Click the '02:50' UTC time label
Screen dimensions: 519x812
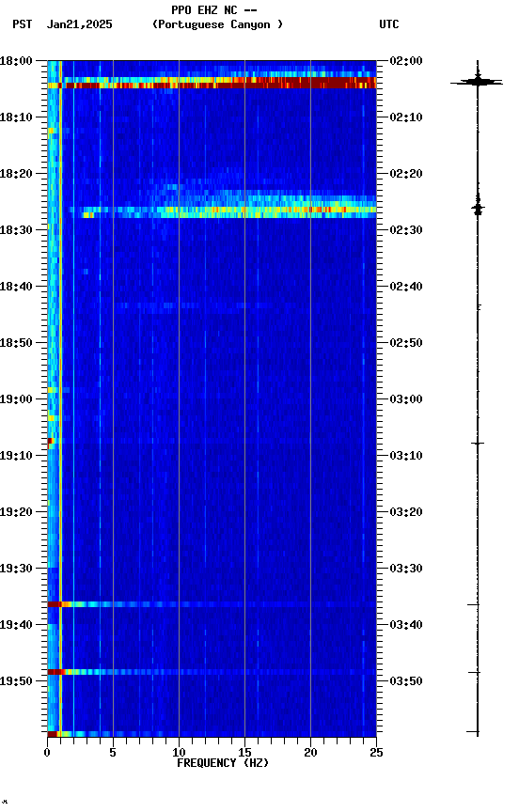(x=406, y=343)
